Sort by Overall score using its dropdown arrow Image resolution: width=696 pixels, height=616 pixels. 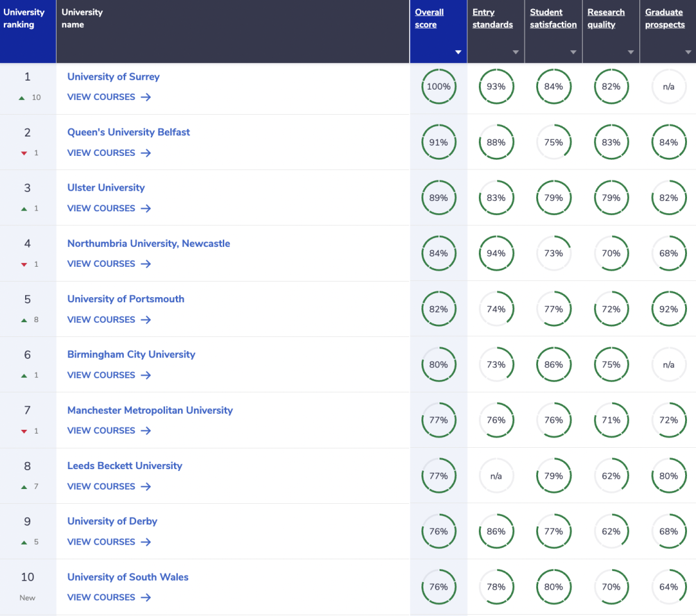click(x=458, y=52)
